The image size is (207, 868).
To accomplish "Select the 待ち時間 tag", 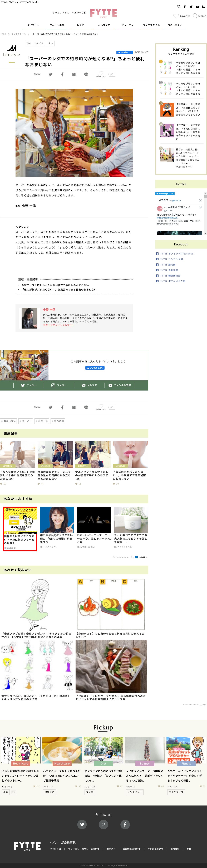I will 58,421.
